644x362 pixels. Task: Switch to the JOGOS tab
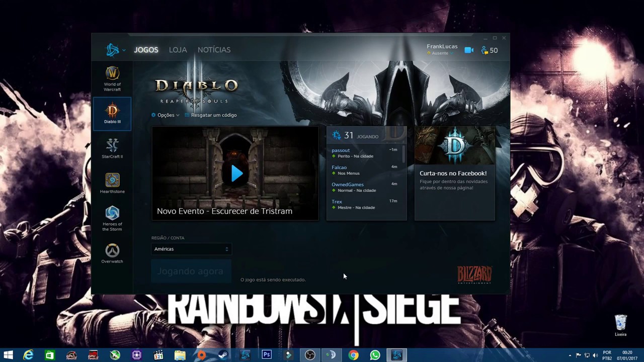pyautogui.click(x=146, y=50)
